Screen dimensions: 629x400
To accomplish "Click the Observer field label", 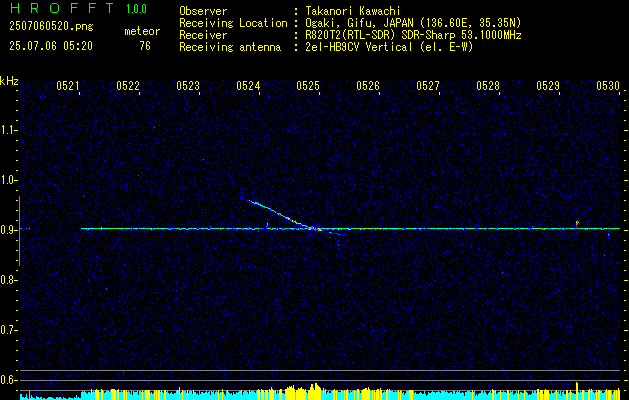I will (203, 12).
